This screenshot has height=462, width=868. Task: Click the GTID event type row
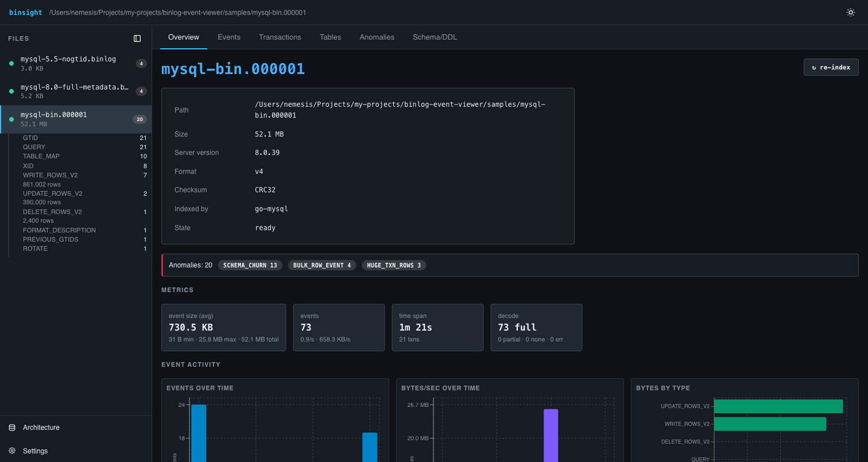pyautogui.click(x=84, y=138)
